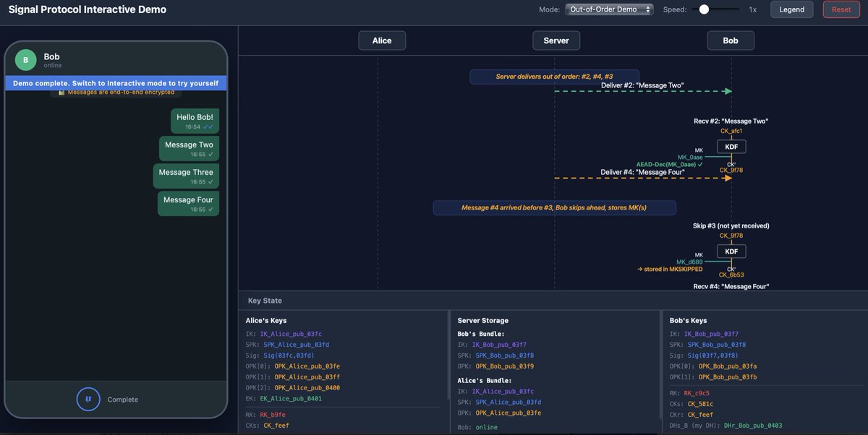
Task: Click the Bob's Bundle heading
Action: 481,334
